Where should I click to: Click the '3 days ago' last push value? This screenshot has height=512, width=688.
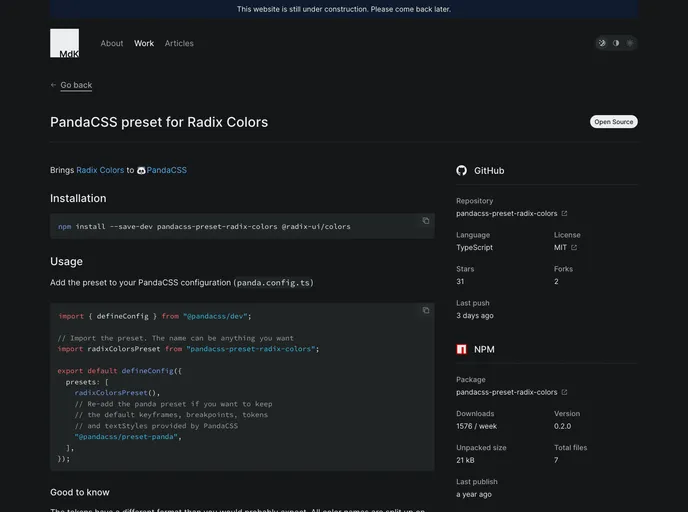(475, 315)
